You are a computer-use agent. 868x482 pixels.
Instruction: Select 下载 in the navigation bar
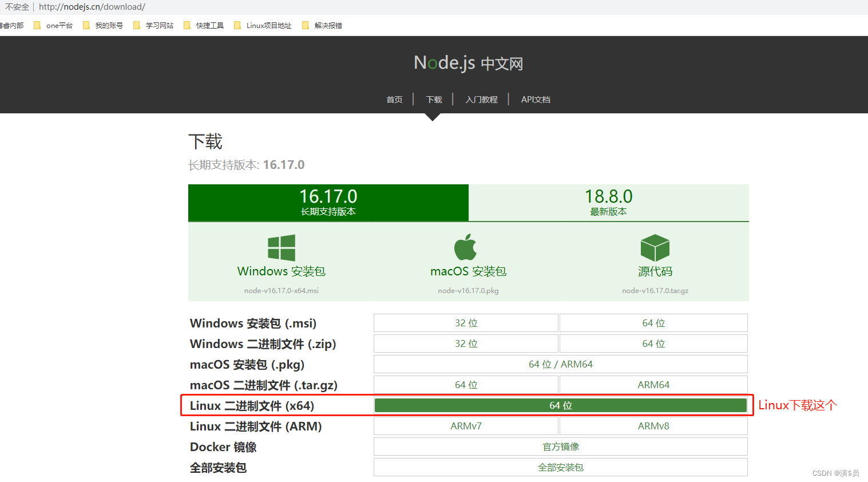point(434,100)
